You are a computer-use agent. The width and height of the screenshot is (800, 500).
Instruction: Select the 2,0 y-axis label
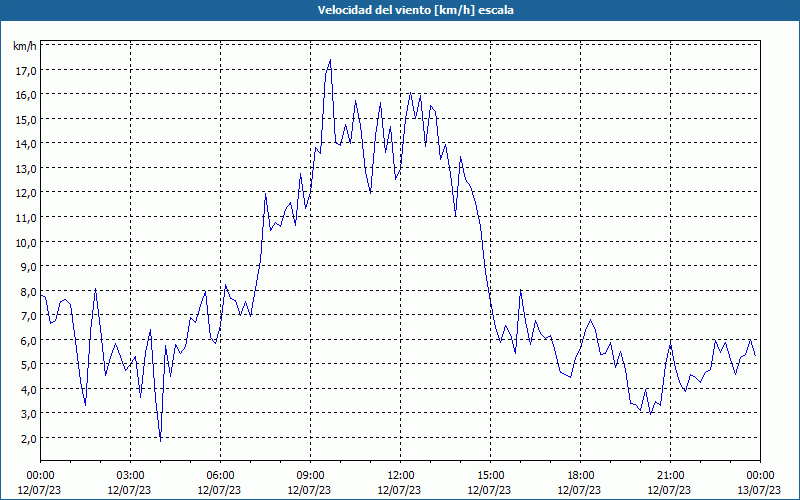[28, 439]
